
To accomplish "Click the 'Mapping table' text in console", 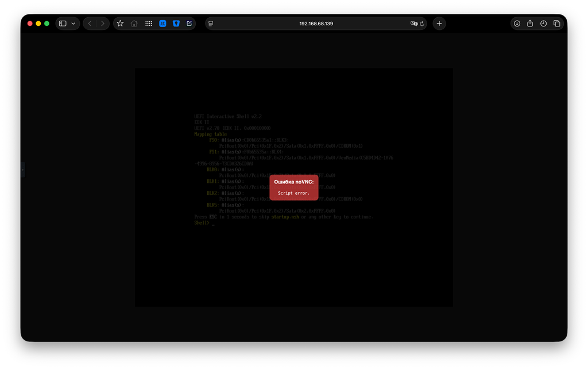I will point(210,134).
